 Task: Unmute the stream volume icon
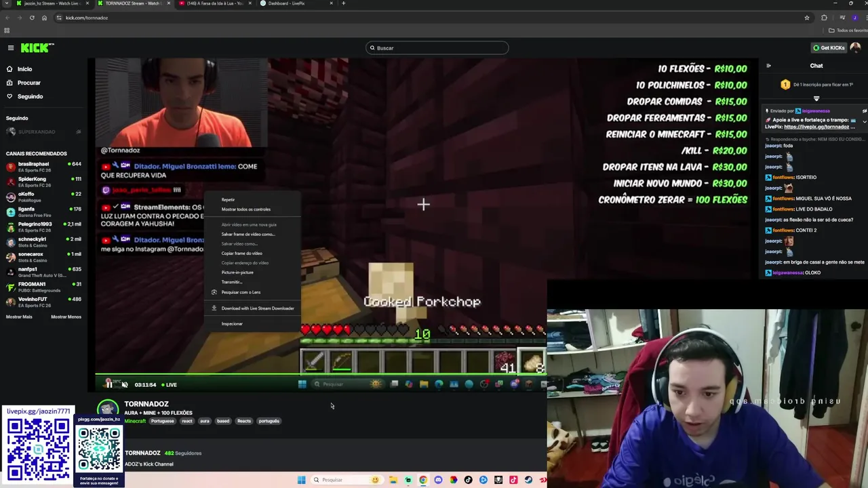click(x=125, y=384)
